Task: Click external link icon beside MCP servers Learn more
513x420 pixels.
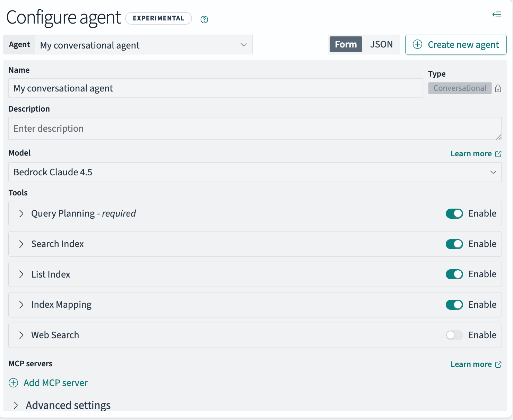Action: [498, 364]
